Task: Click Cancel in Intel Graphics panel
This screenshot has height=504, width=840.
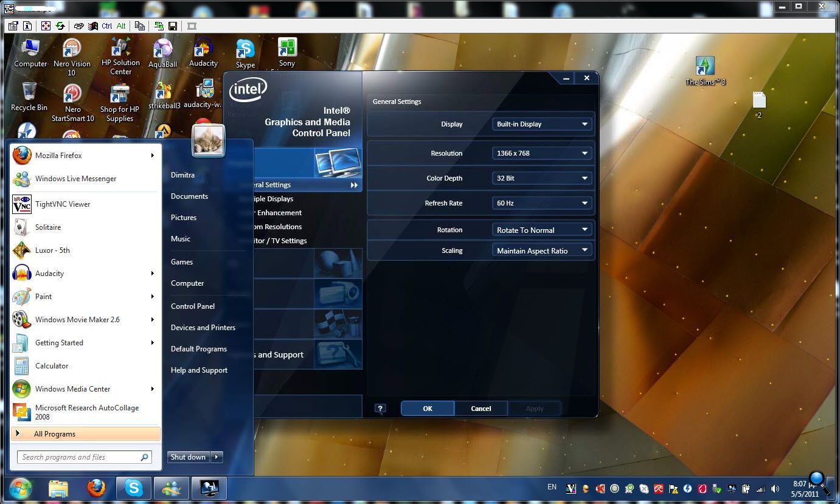Action: point(481,409)
